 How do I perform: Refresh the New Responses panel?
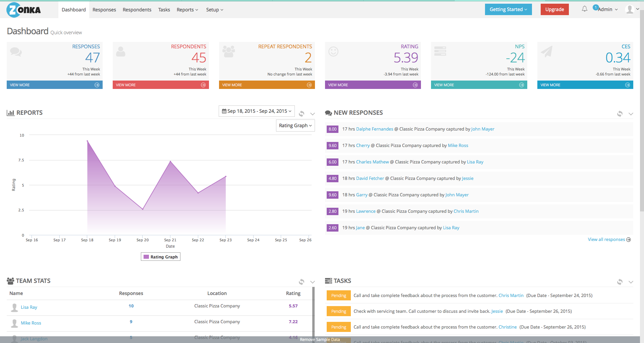pyautogui.click(x=620, y=114)
